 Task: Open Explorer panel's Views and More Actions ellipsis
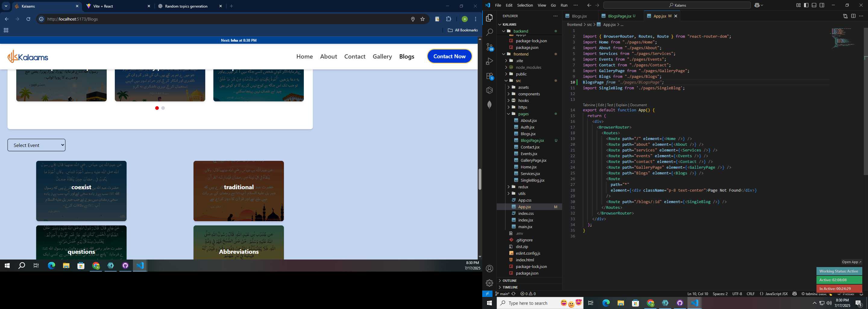point(555,16)
